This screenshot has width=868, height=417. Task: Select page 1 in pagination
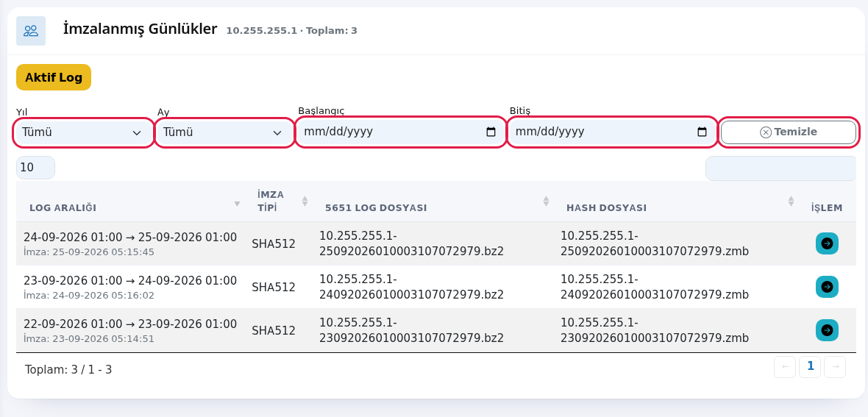pos(810,366)
